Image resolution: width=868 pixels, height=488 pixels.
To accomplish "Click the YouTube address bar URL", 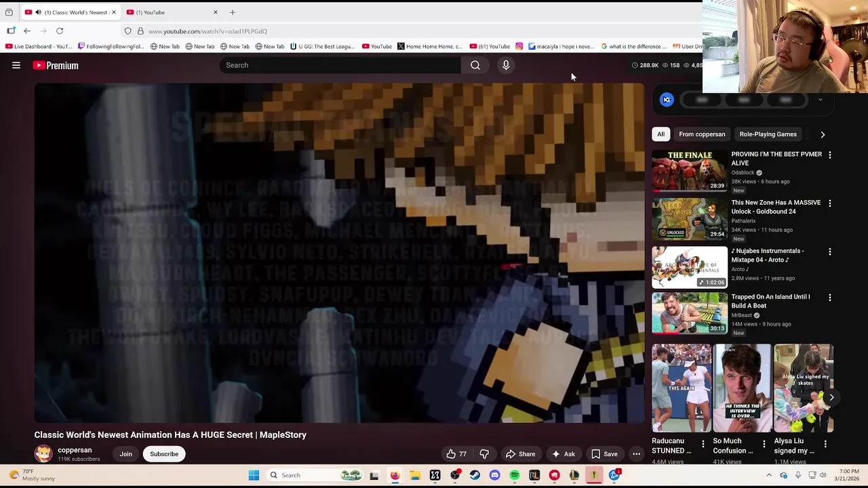I will click(208, 31).
